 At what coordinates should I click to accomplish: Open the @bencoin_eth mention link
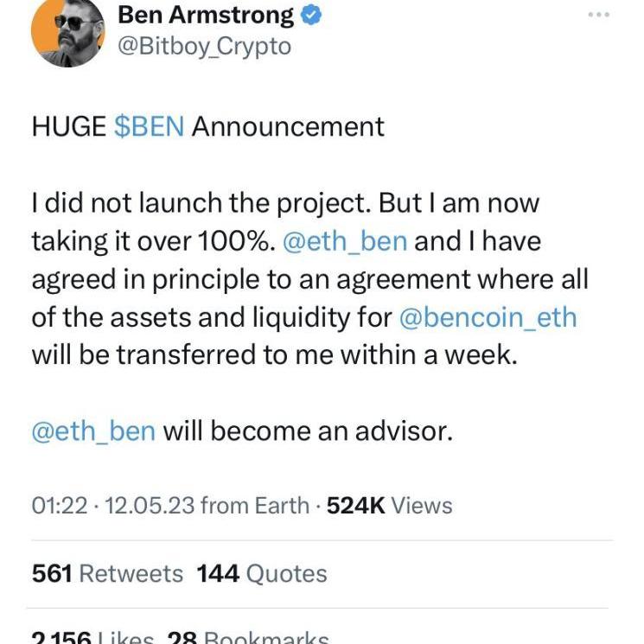(488, 317)
